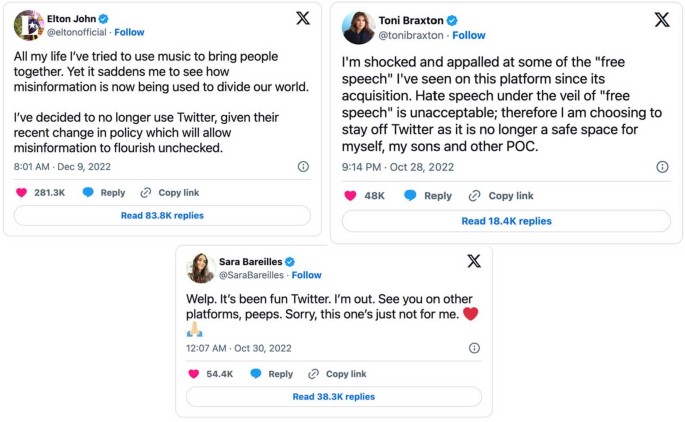Open Toni Braxton's profile avatar

coord(359,27)
